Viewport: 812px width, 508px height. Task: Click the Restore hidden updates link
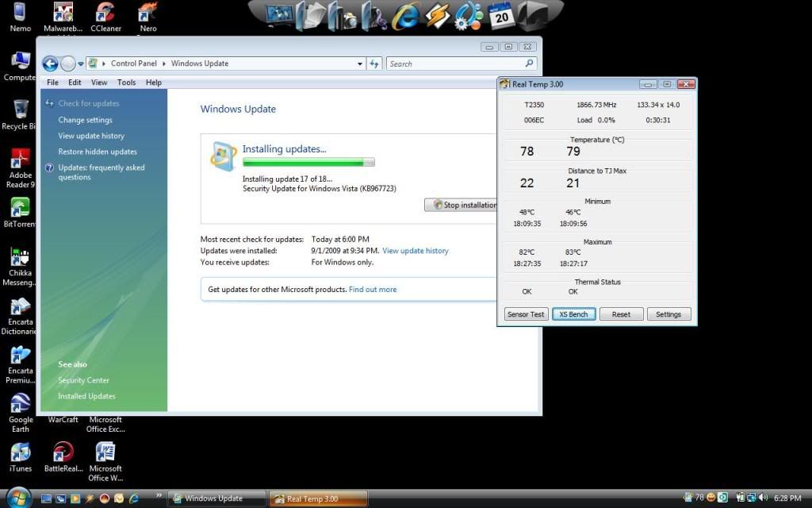click(x=98, y=152)
